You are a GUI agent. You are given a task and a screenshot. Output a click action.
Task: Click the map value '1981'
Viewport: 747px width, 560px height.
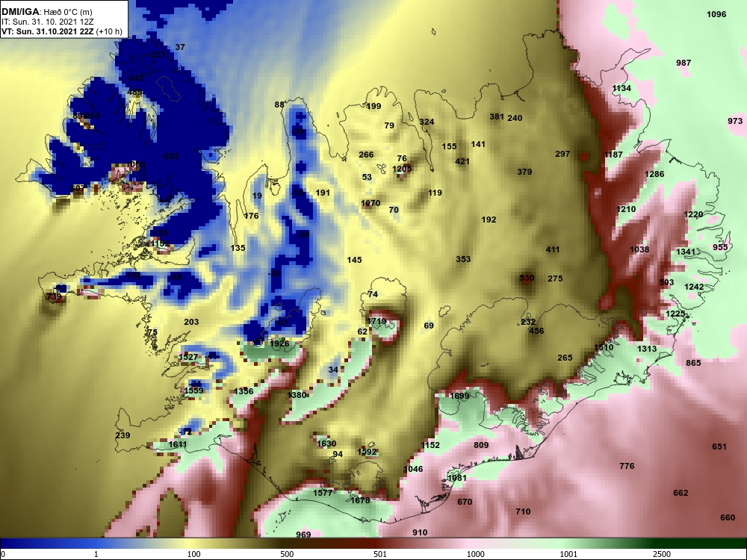457,478
